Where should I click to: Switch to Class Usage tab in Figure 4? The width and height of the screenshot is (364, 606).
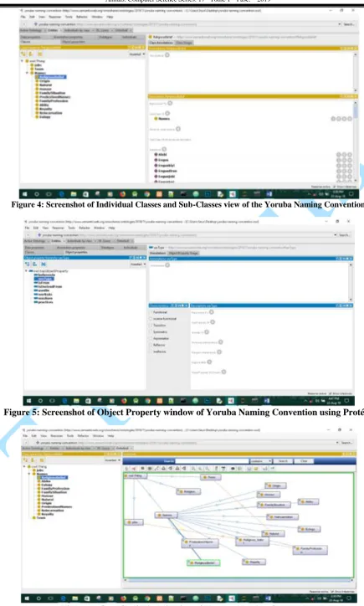(185, 43)
